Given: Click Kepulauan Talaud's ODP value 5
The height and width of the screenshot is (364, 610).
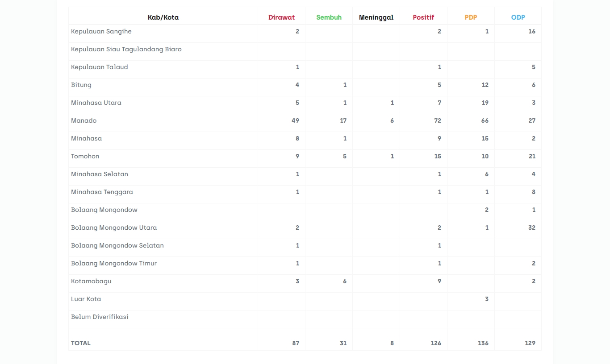Looking at the screenshot, I should 534,67.
